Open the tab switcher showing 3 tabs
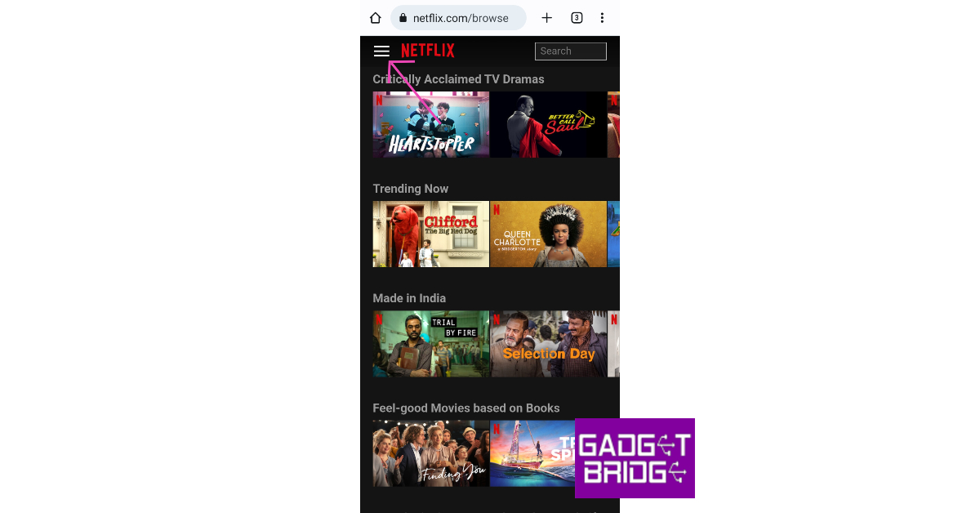This screenshot has width=980, height=513. coord(577,18)
